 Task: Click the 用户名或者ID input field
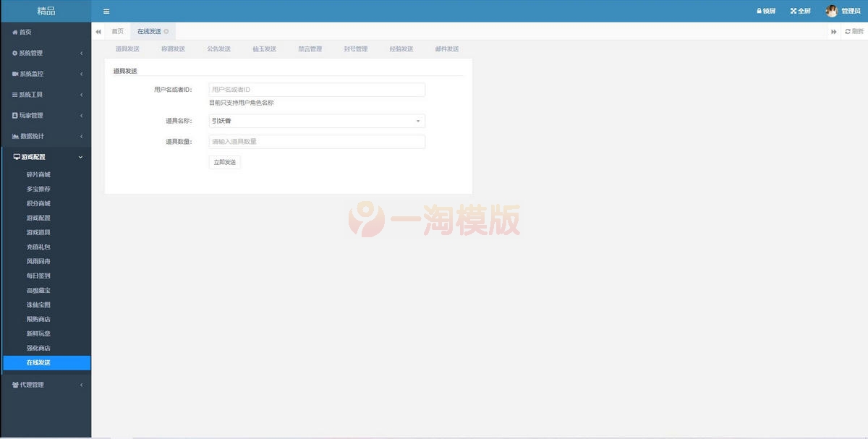316,89
